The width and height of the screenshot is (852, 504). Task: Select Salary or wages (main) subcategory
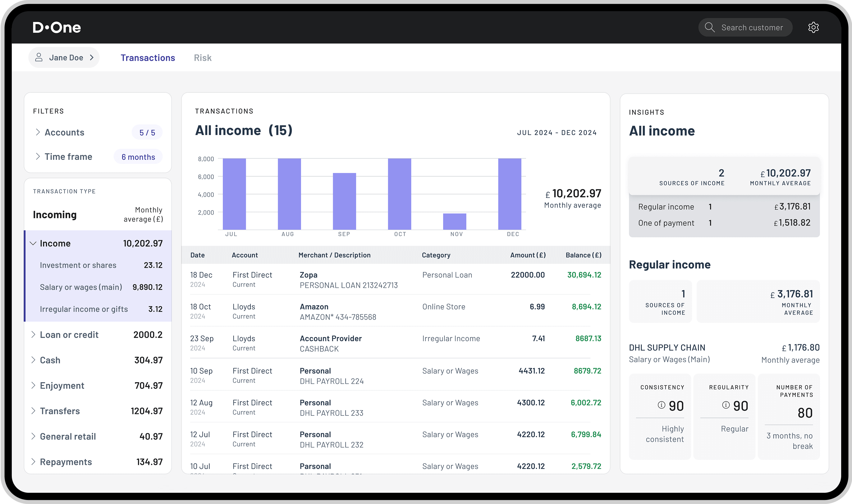pyautogui.click(x=81, y=287)
